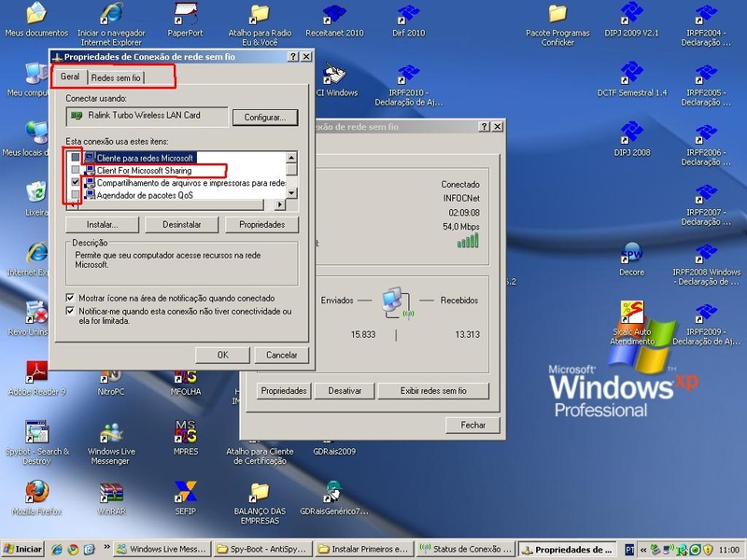Open Sicalc Auto Atendimento icon
The image size is (747, 560).
pos(632,323)
